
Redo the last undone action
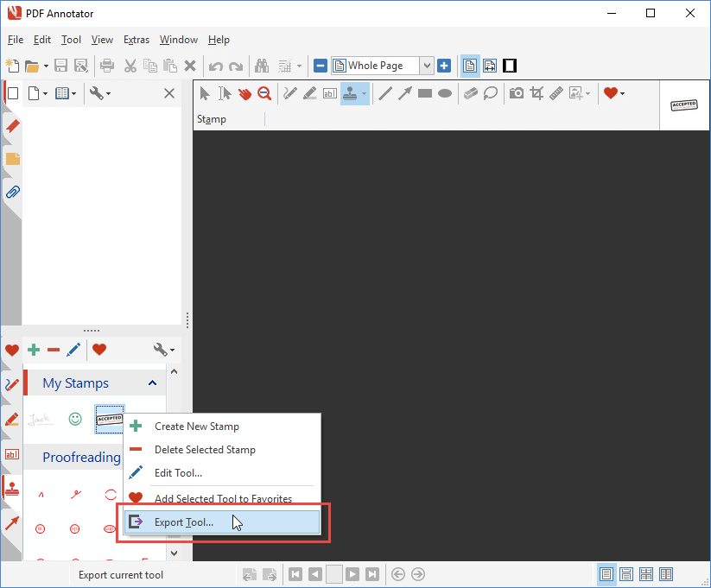[236, 66]
